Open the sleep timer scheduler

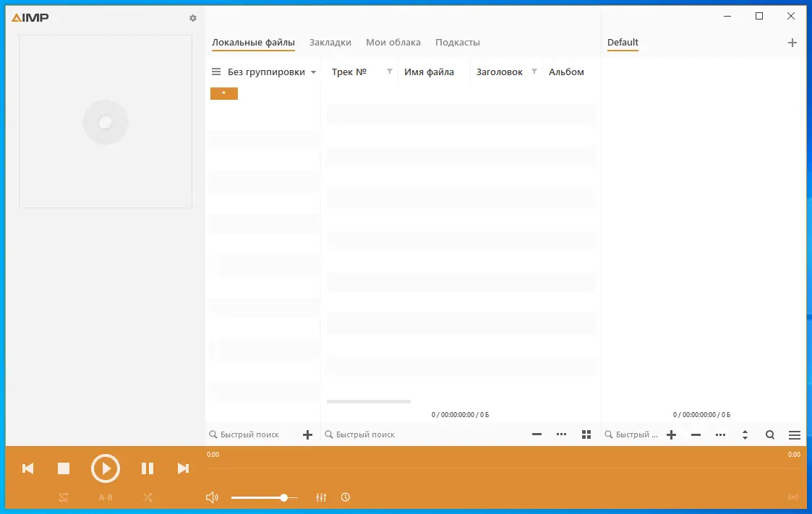[346, 497]
